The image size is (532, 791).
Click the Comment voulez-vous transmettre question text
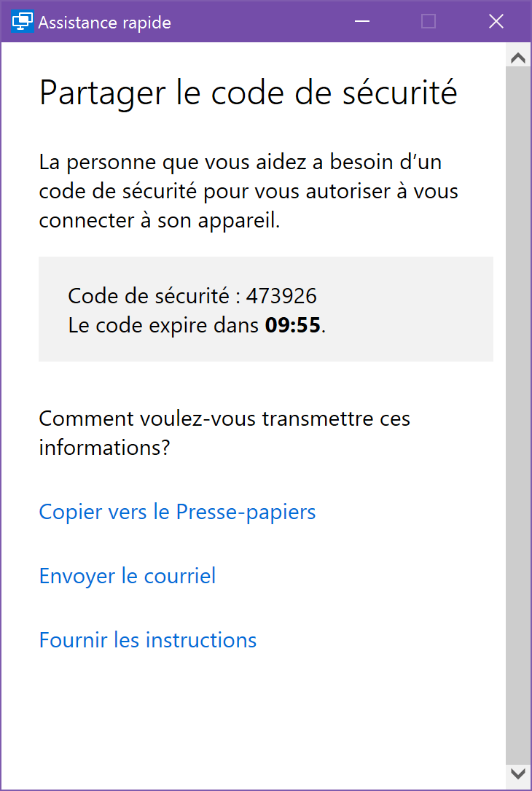pyautogui.click(x=224, y=432)
